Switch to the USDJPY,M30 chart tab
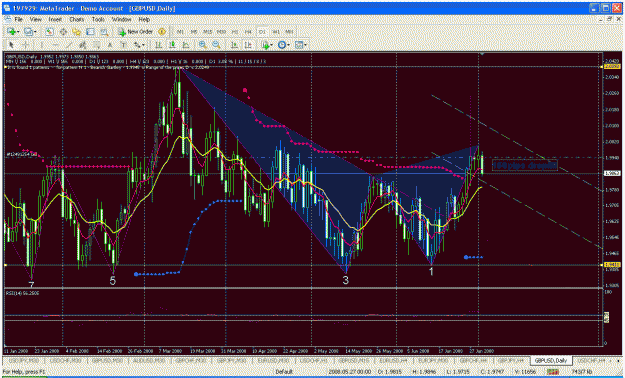The image size is (625, 378). (x=24, y=360)
